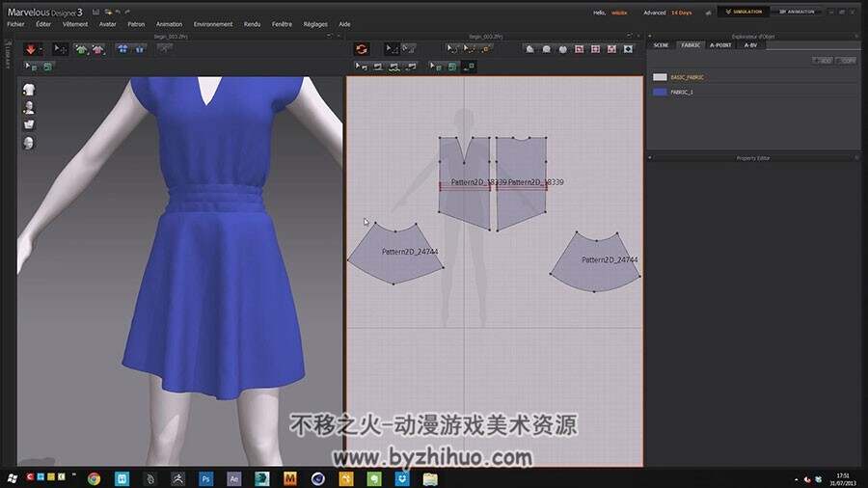Click the orange rectangle pattern tool
868x488 pixels.
click(x=485, y=49)
